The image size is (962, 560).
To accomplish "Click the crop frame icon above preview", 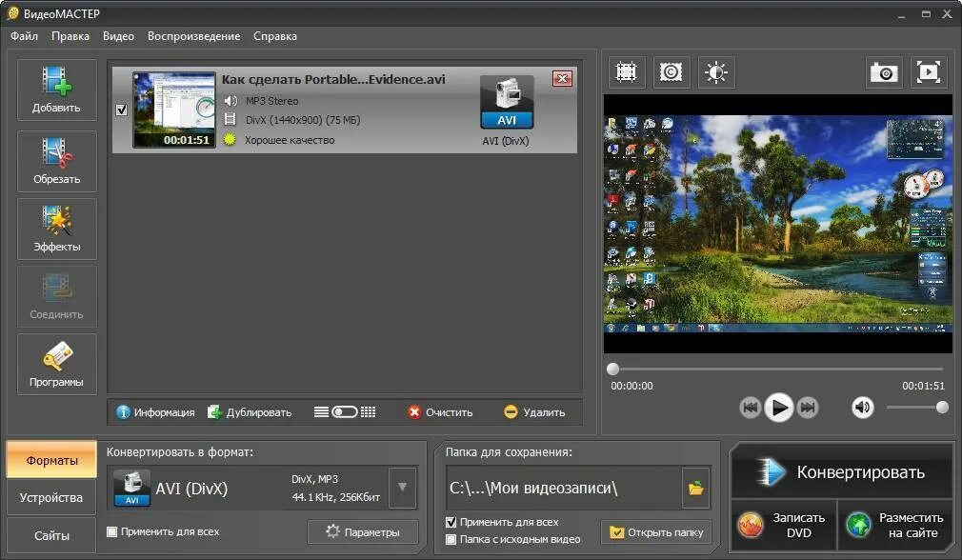I will click(626, 72).
